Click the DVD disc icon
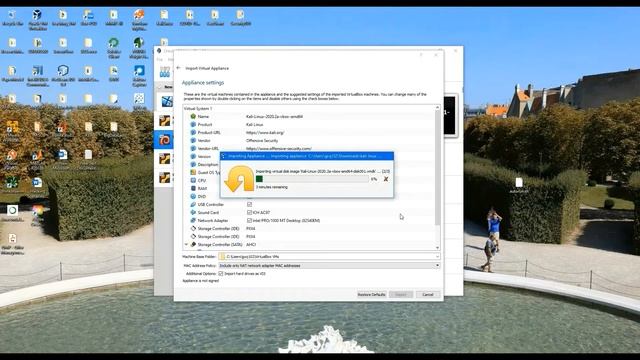640x360 pixels. pos(193,196)
